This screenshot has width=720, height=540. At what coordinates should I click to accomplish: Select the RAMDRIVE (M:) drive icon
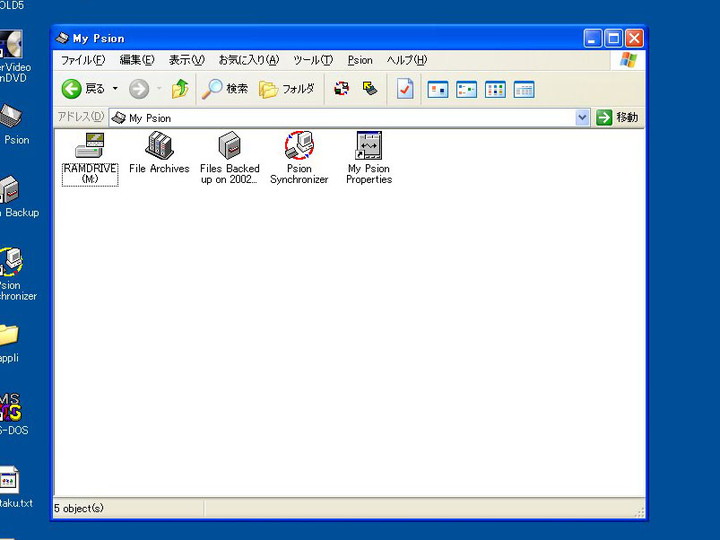[x=90, y=158]
